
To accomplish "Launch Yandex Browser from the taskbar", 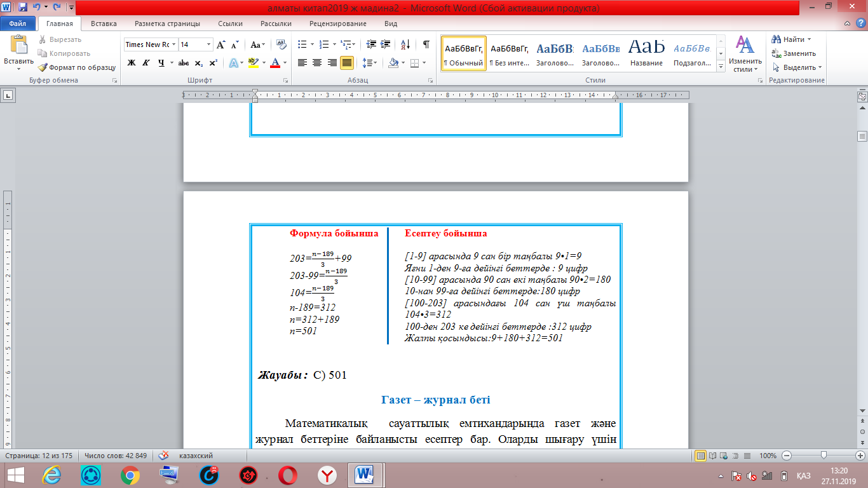I will point(327,475).
